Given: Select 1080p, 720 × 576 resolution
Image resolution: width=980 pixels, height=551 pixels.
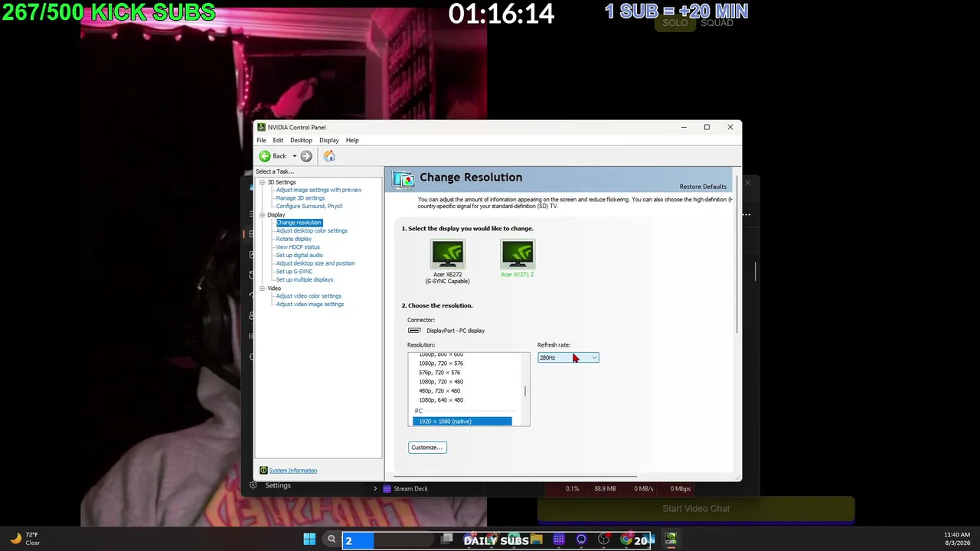Looking at the screenshot, I should click(x=441, y=364).
